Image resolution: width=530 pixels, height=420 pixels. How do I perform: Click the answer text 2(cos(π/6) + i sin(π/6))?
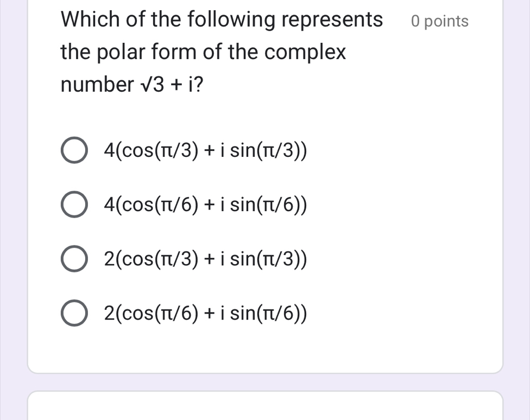[x=206, y=314]
